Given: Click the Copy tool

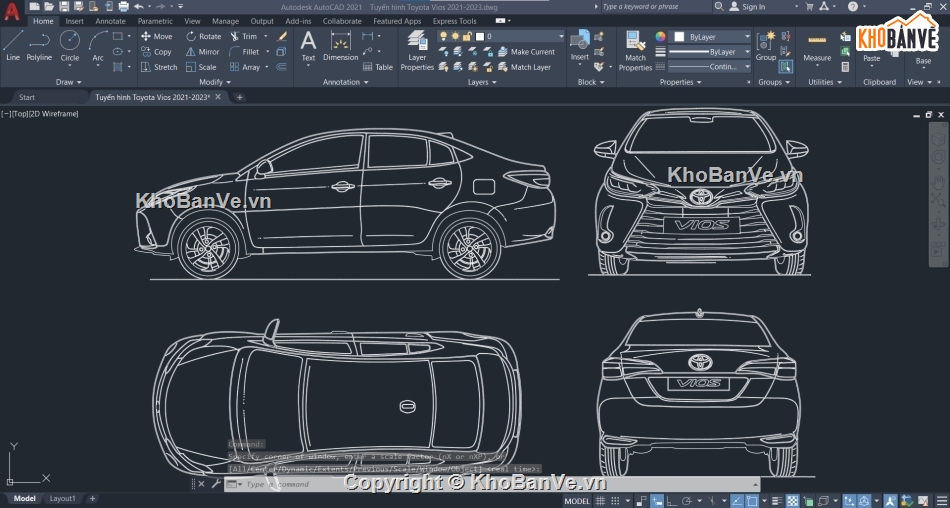Looking at the screenshot, I should (x=157, y=52).
